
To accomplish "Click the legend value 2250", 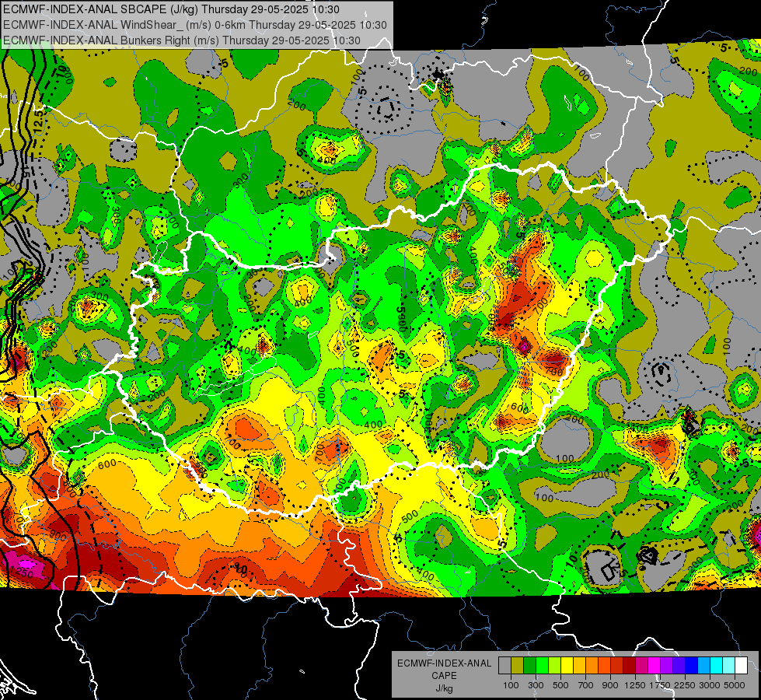I will [x=686, y=685].
